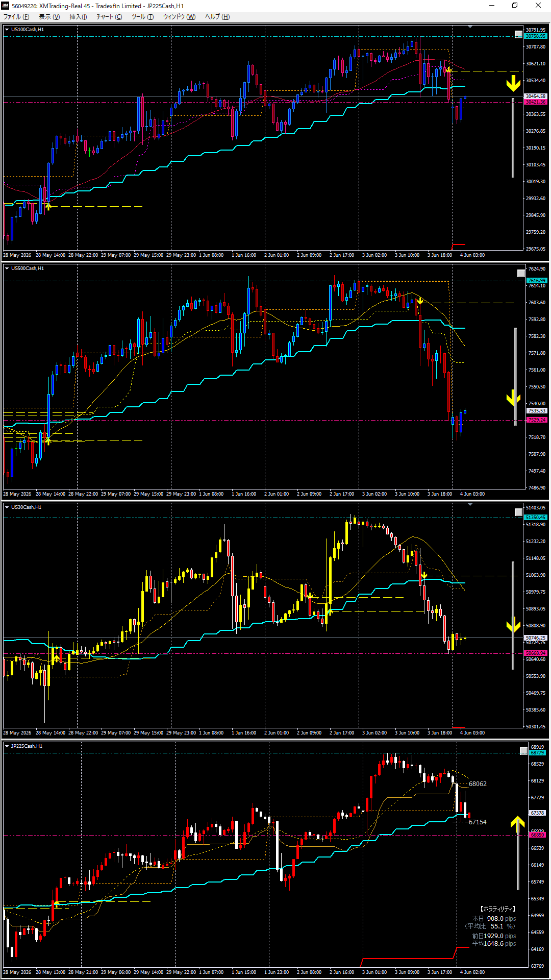Click the large yellow down arrow on the US500Cash chart
This screenshot has width=551, height=980.
coord(513,398)
